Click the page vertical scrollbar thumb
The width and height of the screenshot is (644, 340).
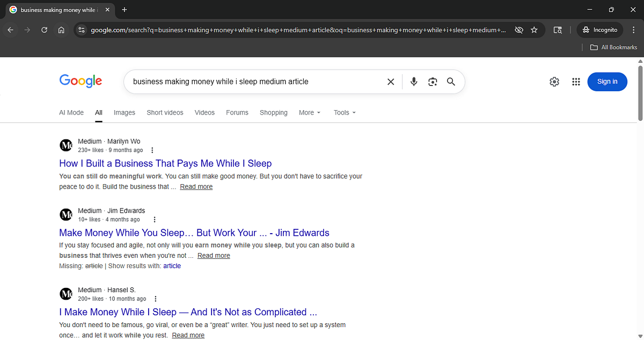point(640,92)
